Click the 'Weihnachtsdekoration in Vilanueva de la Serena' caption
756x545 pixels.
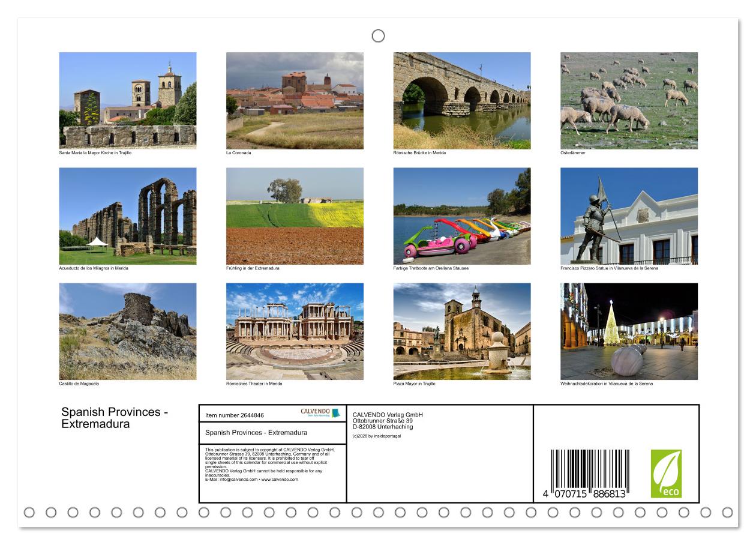tap(607, 384)
